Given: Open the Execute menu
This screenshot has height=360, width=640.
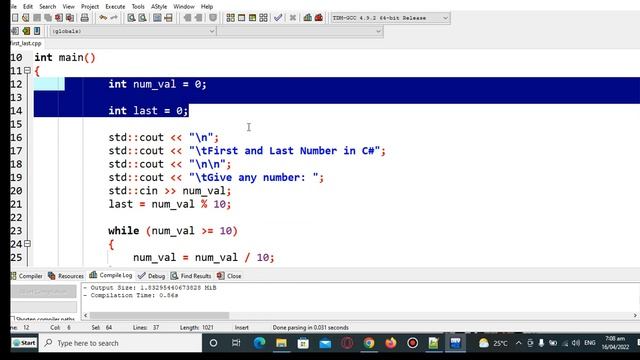Looking at the screenshot, I should pyautogui.click(x=115, y=7).
